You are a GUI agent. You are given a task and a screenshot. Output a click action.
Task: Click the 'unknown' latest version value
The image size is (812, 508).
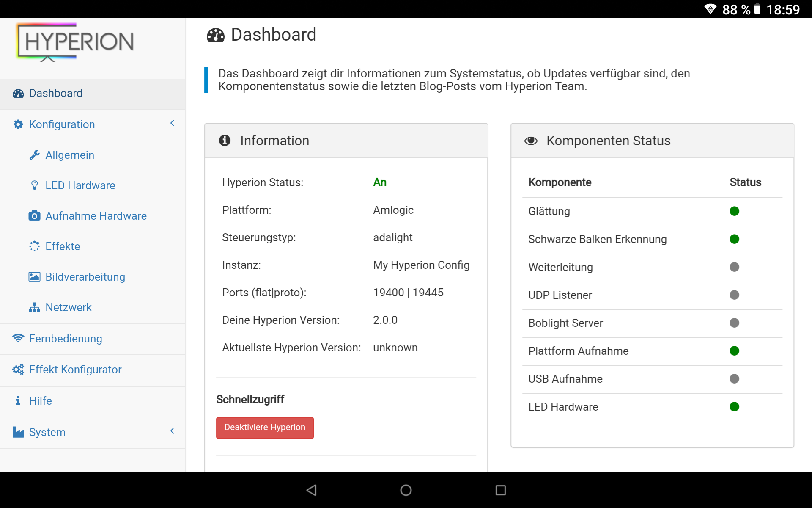pyautogui.click(x=395, y=348)
